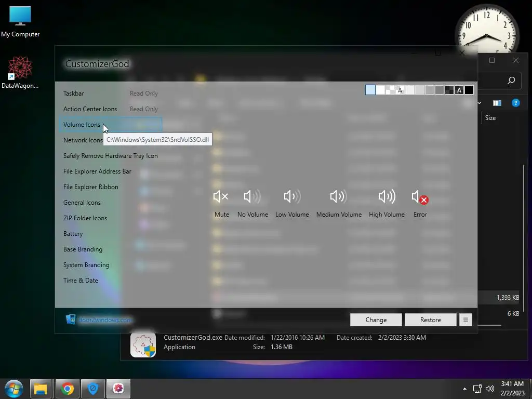
Task: Click the Change button
Action: (376, 320)
